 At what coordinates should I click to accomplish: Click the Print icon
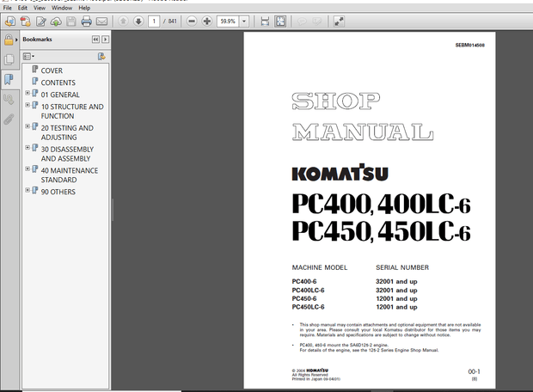coord(86,21)
